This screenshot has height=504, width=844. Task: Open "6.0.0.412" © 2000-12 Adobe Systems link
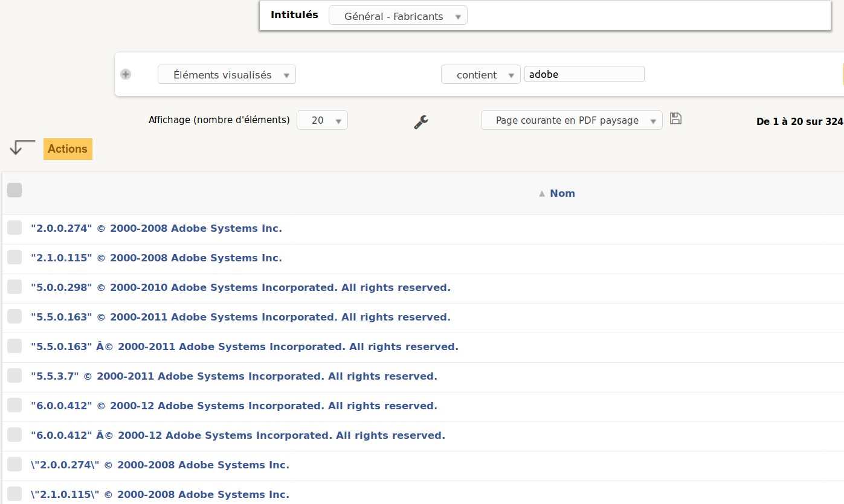234,406
